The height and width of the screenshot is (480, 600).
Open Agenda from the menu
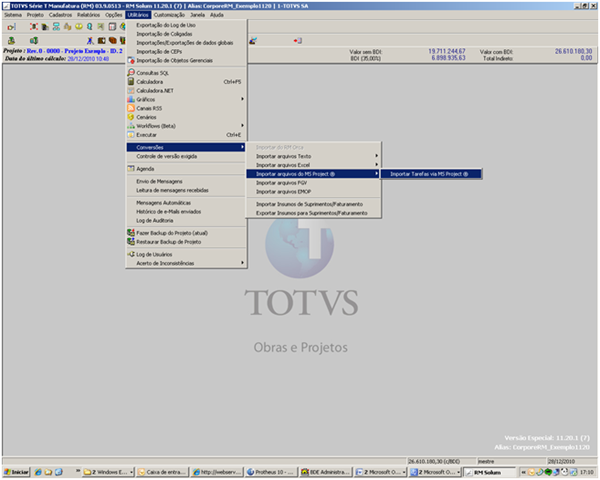coord(186,168)
